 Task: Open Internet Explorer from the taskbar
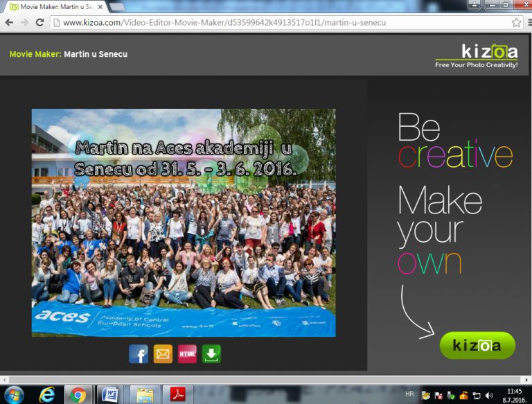pos(46,394)
